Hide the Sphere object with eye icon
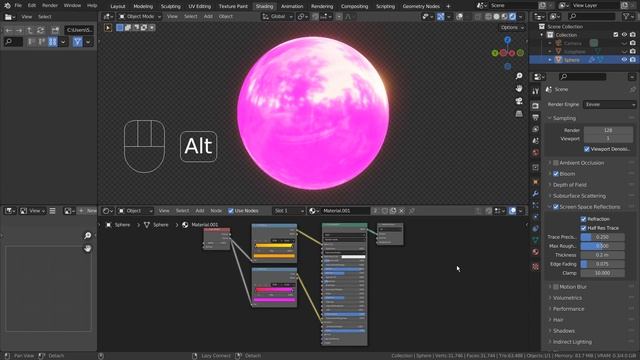Image resolution: width=640 pixels, height=360 pixels. point(624,60)
